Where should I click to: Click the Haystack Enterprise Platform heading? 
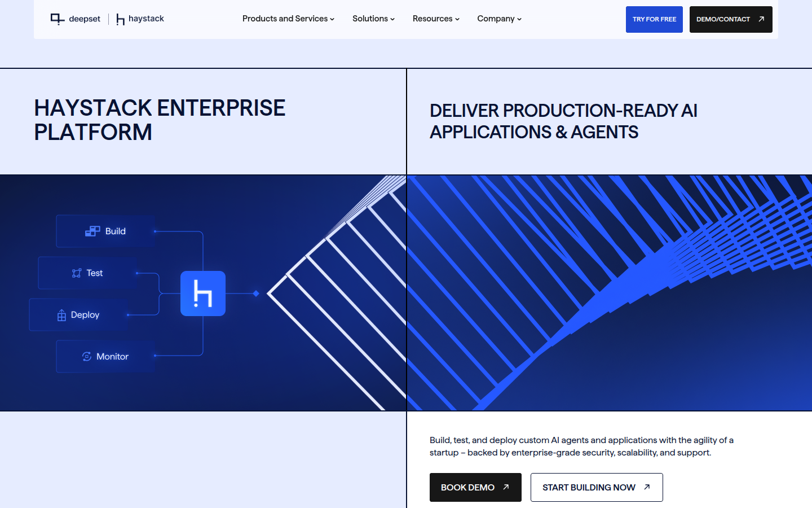160,120
